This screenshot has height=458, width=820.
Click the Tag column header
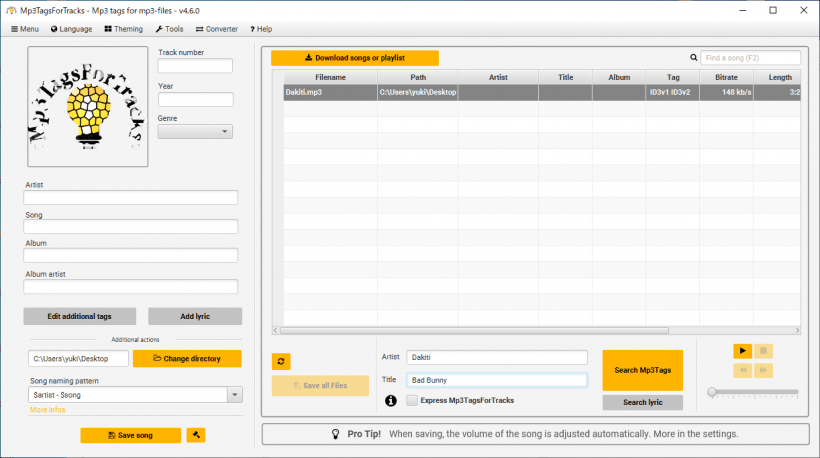[x=673, y=77]
